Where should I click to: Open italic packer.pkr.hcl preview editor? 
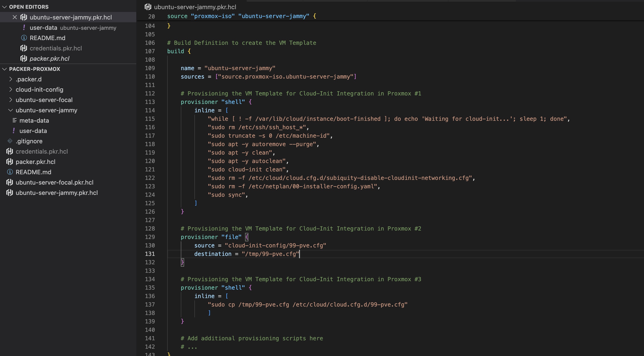[49, 58]
